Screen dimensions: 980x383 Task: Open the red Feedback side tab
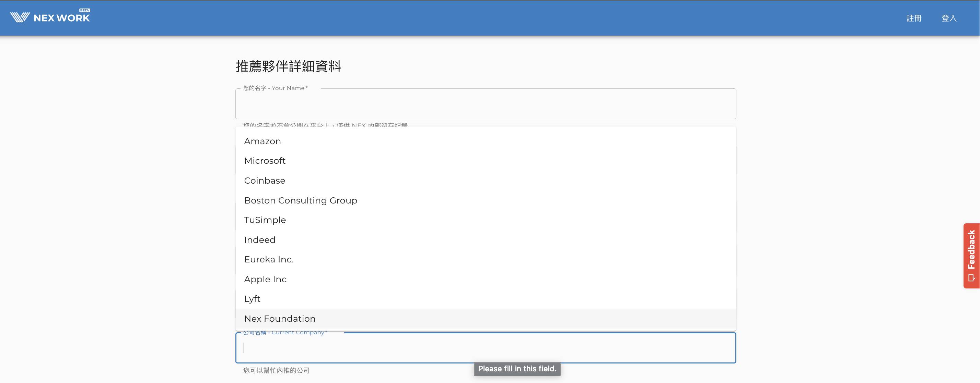pyautogui.click(x=971, y=249)
